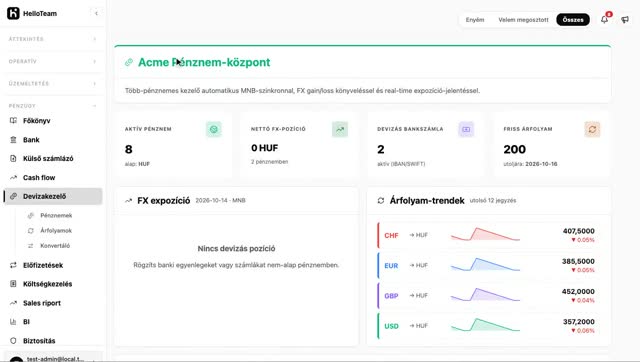This screenshot has height=362, width=640.
Task: Select the USD → HUF trend row
Action: tap(488, 326)
